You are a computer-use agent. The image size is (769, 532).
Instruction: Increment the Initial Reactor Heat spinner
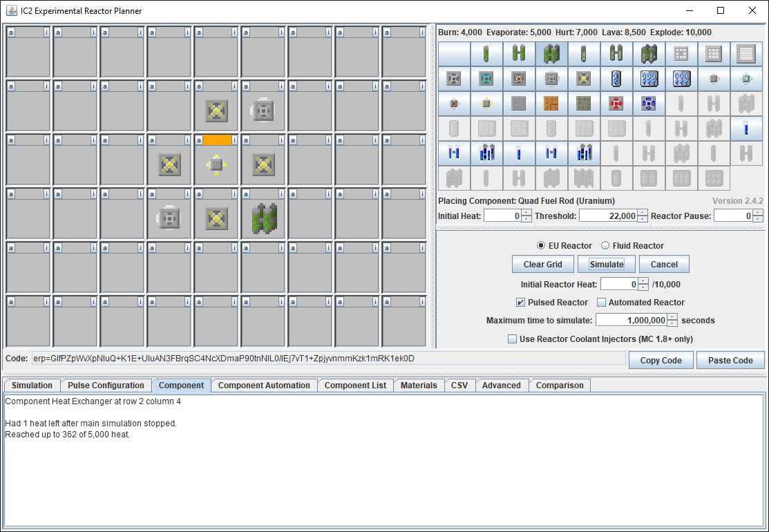[x=643, y=281]
